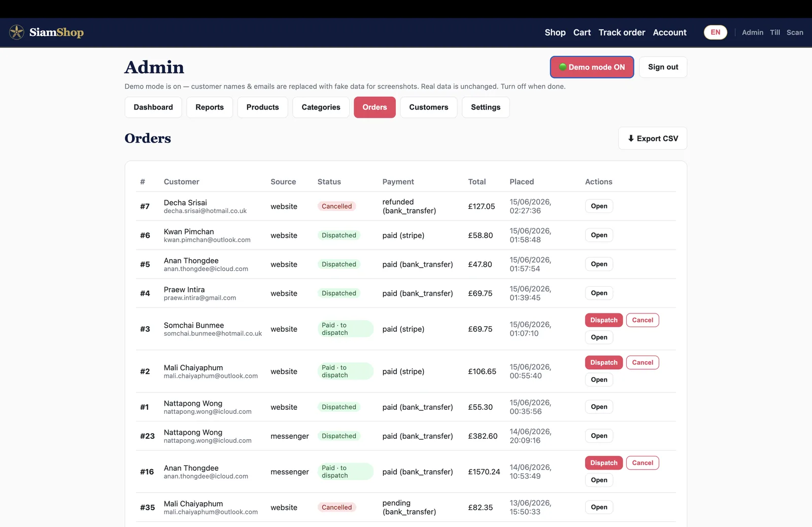Click the Placed column header
812x527 pixels.
click(522, 182)
